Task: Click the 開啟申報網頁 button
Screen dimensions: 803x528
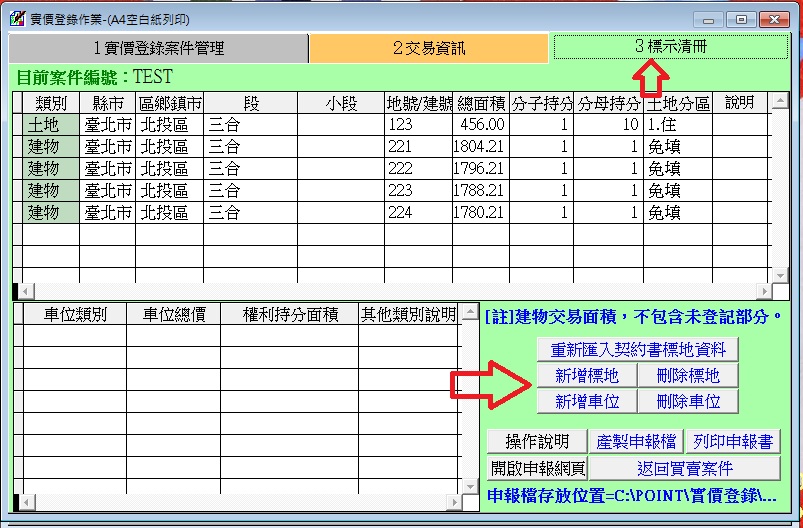Action: tap(537, 467)
